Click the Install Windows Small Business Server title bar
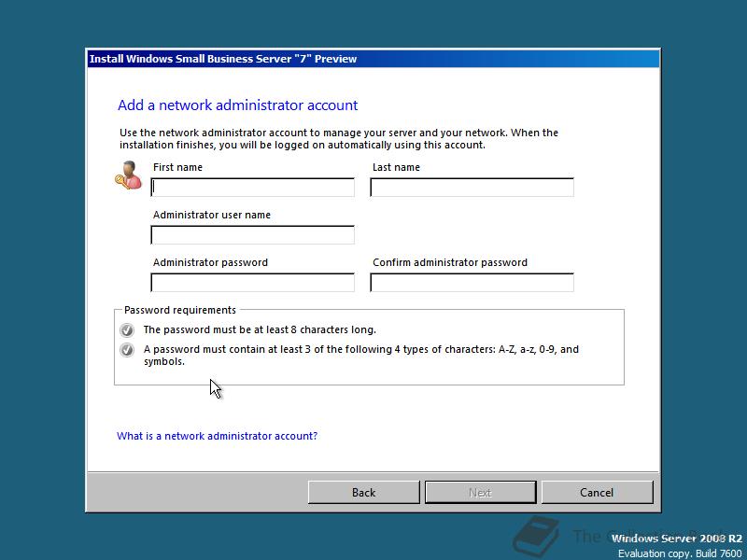This screenshot has width=747, height=560. 373,59
